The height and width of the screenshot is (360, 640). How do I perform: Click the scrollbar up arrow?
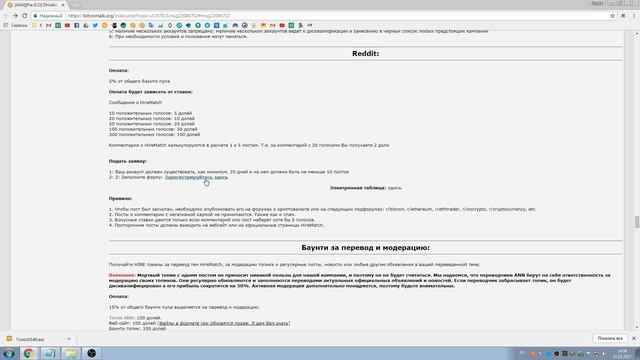pos(636,33)
